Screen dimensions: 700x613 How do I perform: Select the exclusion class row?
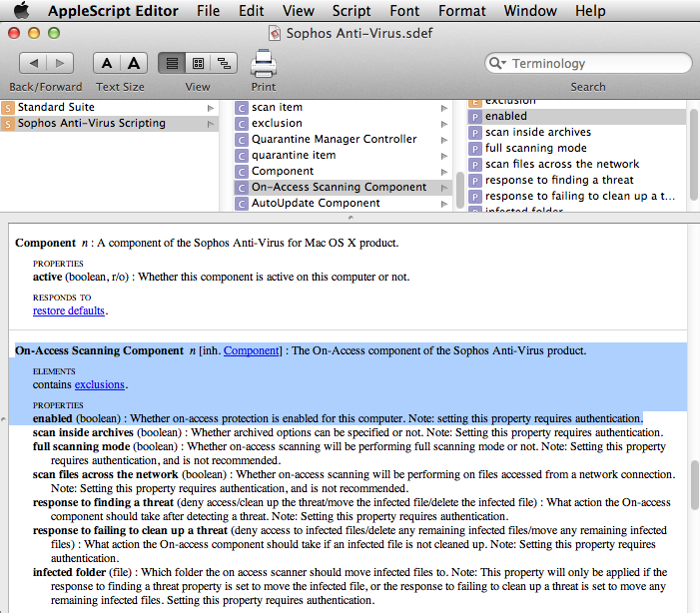(x=343, y=123)
